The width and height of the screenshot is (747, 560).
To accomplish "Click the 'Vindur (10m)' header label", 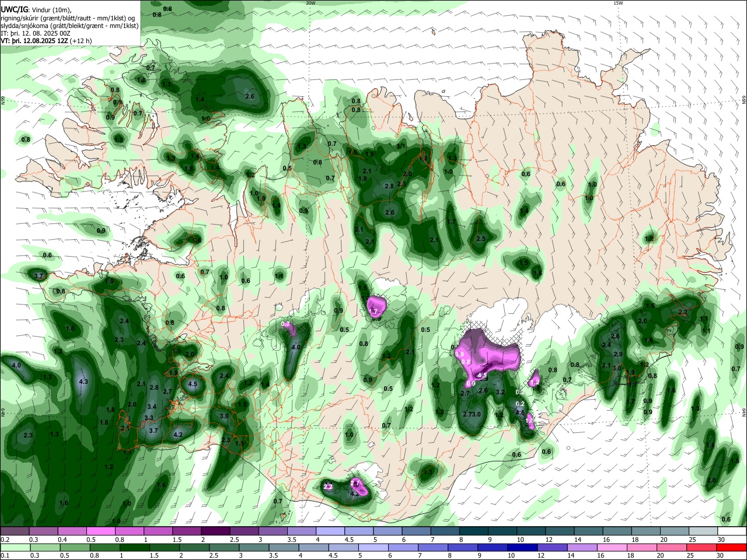I will click(x=51, y=9).
